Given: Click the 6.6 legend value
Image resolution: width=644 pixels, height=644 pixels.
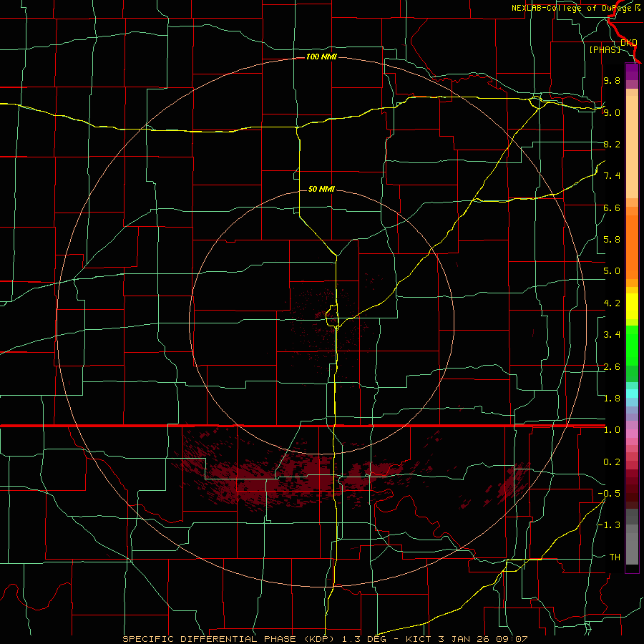Looking at the screenshot, I should point(612,208).
